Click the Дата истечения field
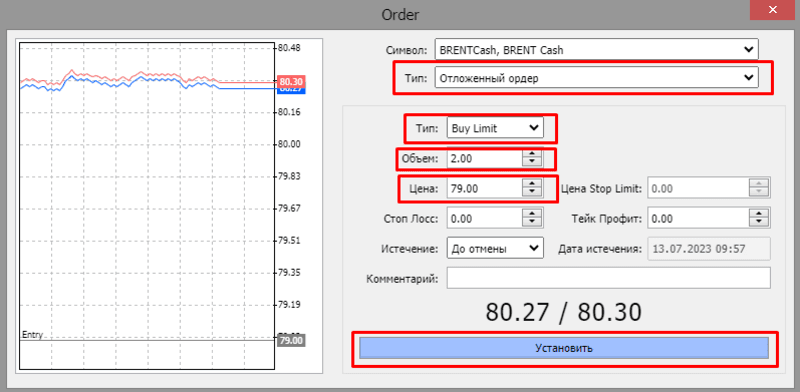 (x=709, y=249)
